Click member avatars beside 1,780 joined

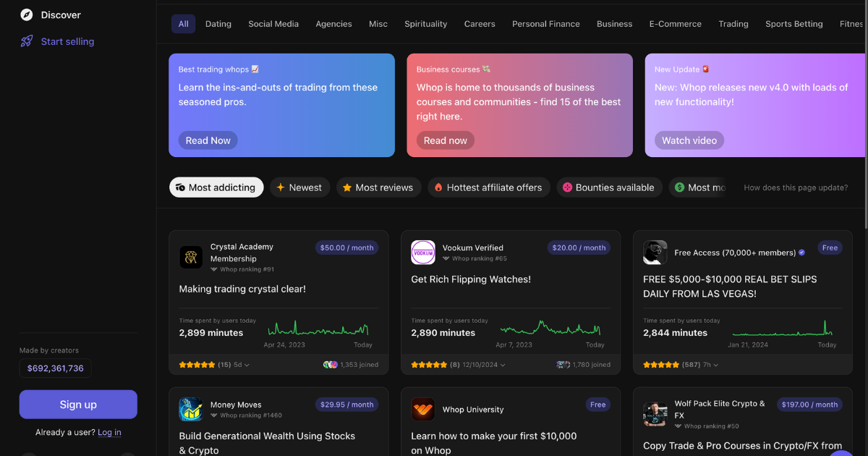pos(563,365)
